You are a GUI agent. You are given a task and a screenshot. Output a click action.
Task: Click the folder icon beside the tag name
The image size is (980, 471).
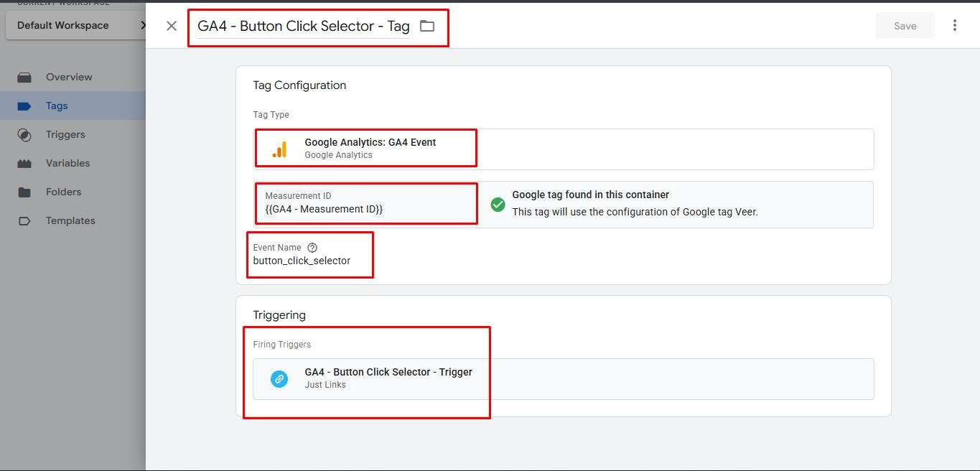pyautogui.click(x=427, y=26)
